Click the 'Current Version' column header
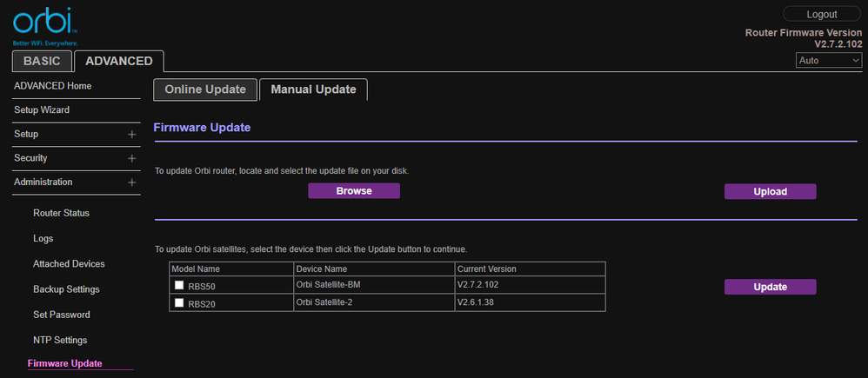Screen dimensions: 868x378 530,269
